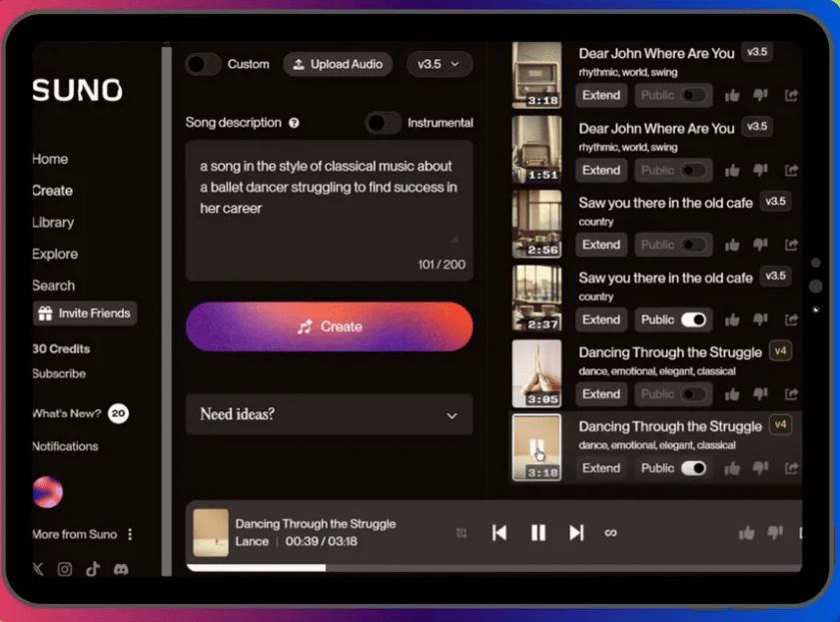840x622 pixels.
Task: Open Suno's Instagram icon link
Action: point(65,569)
